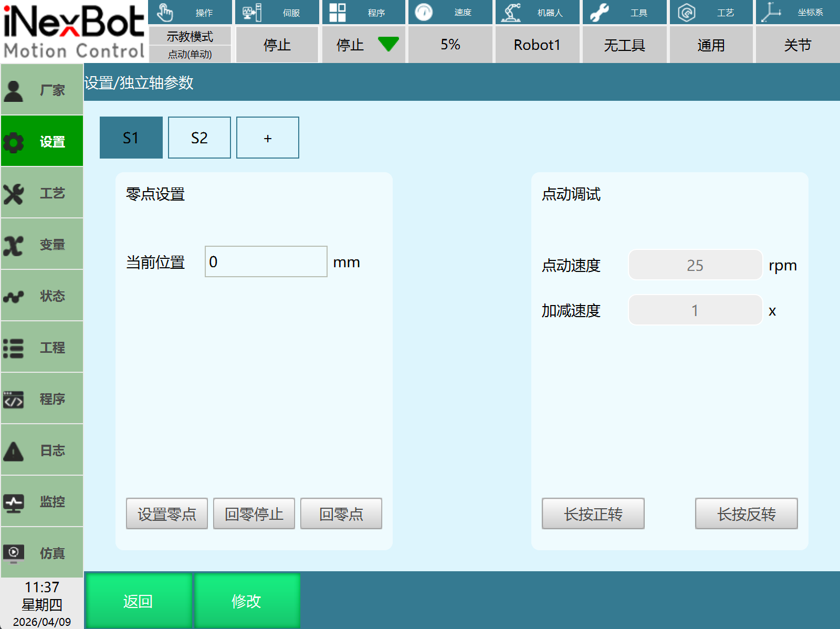The height and width of the screenshot is (629, 840).
Task: Click the servo icon in top bar
Action: 252,13
